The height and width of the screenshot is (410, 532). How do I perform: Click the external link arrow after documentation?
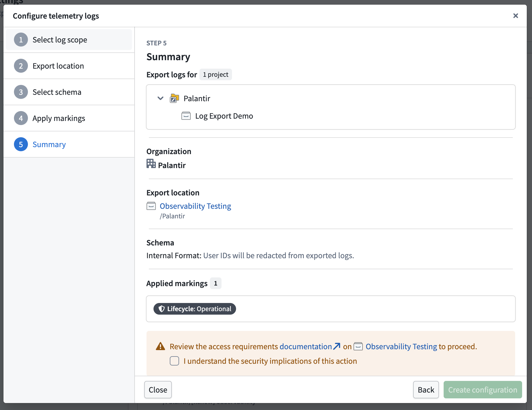tap(337, 346)
